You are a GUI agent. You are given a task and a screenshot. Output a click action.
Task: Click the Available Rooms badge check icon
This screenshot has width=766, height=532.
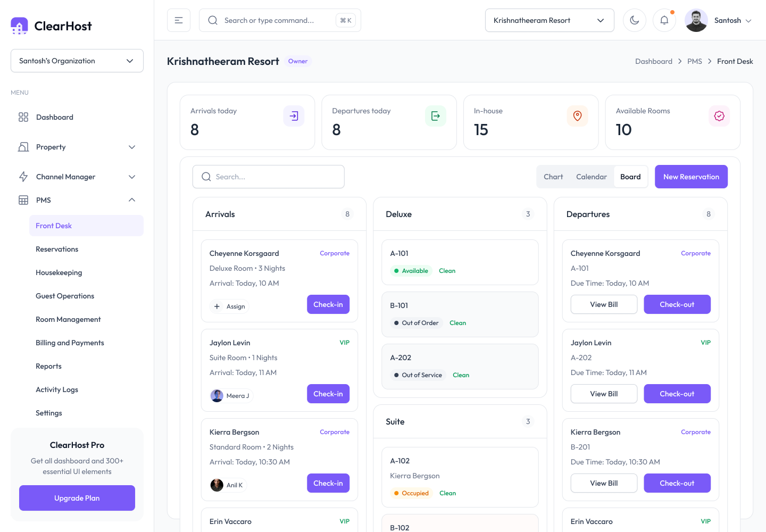[719, 116]
